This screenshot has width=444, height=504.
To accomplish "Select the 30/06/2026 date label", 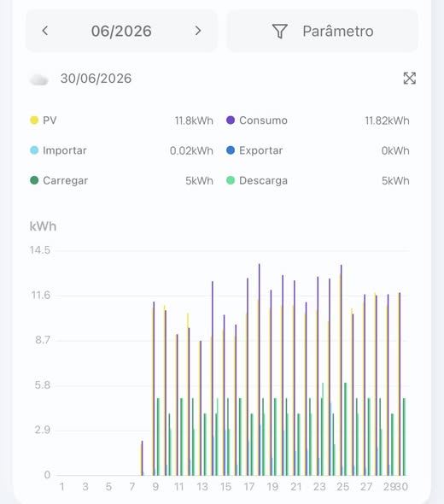I will pos(96,79).
